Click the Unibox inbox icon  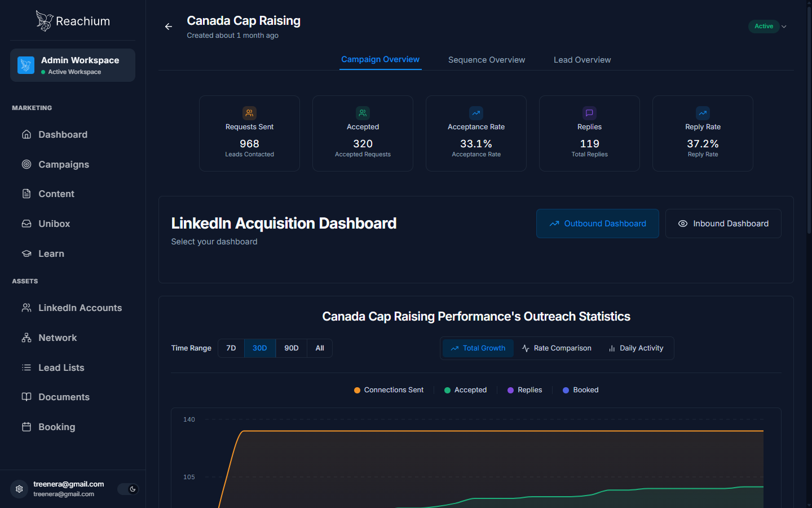pos(27,224)
